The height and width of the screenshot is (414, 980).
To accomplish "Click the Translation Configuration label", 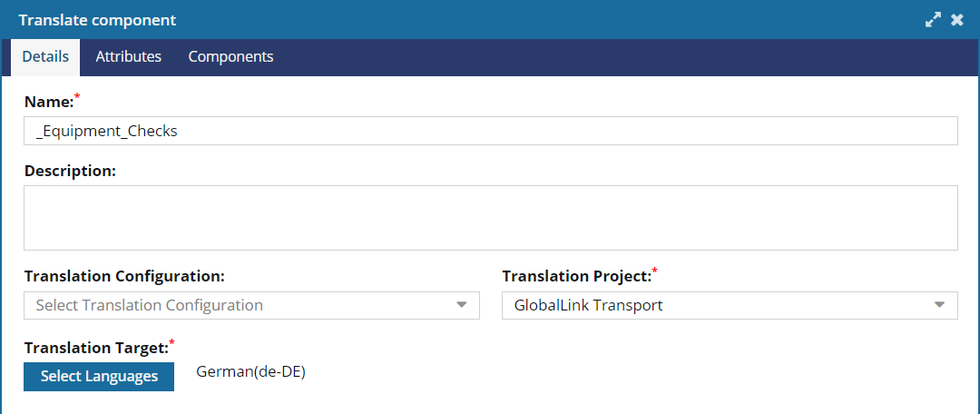I will pos(124,276).
